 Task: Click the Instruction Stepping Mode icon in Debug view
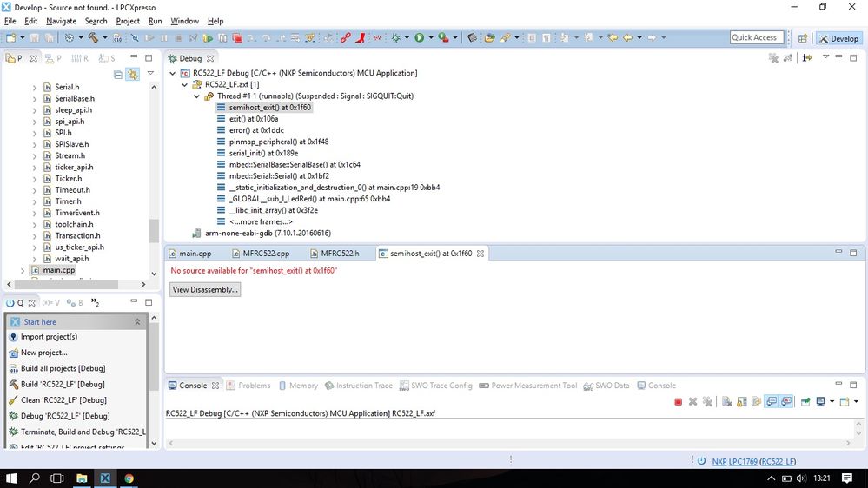click(807, 57)
